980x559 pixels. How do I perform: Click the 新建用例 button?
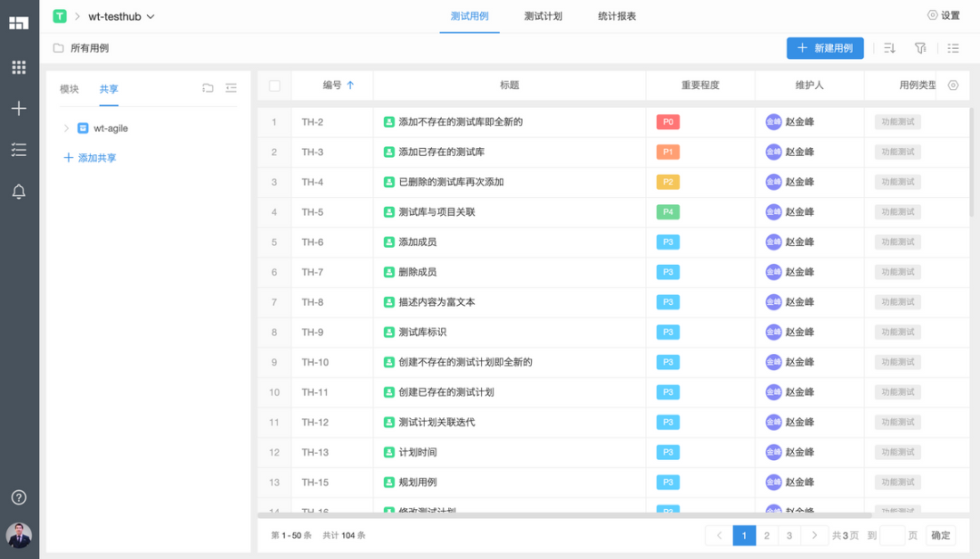(825, 48)
